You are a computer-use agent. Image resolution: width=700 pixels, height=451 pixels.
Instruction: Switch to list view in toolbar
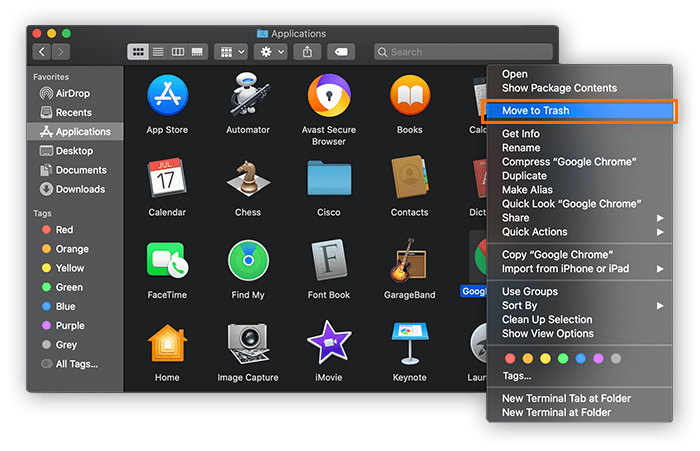[158, 52]
